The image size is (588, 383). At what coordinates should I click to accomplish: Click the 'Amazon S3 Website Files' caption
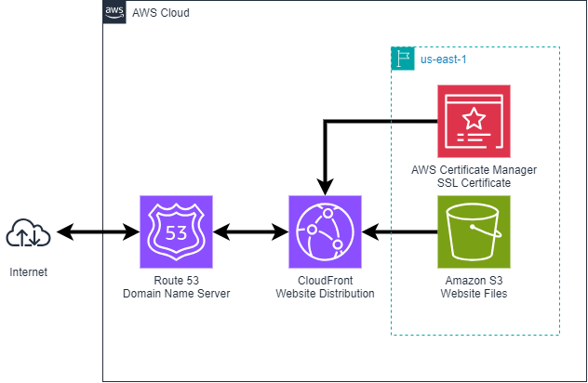click(474, 287)
